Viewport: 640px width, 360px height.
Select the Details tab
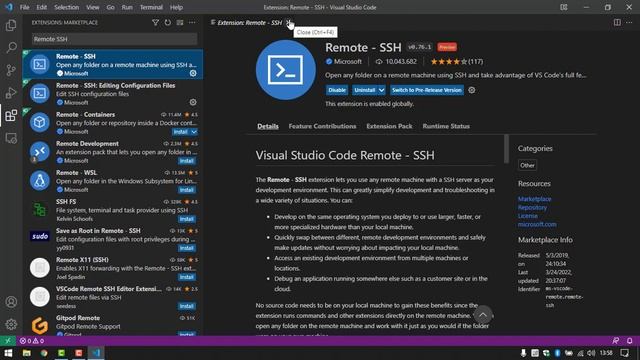click(x=268, y=126)
